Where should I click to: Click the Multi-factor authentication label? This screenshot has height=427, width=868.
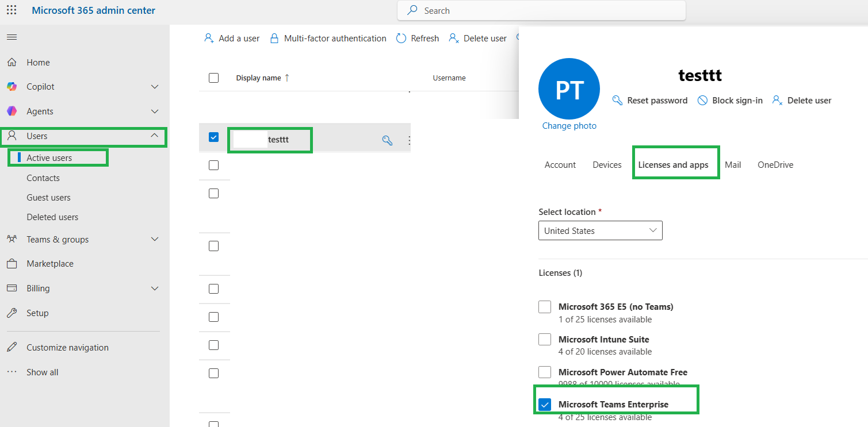pos(335,38)
